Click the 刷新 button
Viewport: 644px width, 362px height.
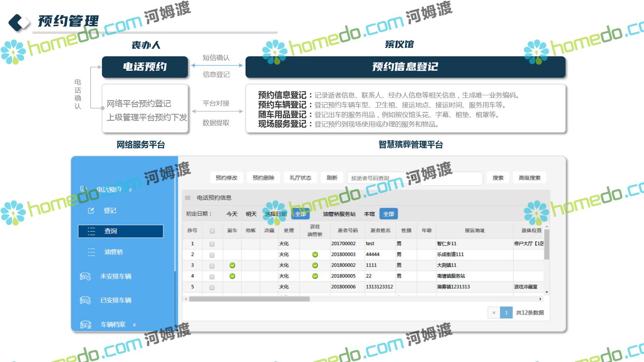(x=332, y=178)
